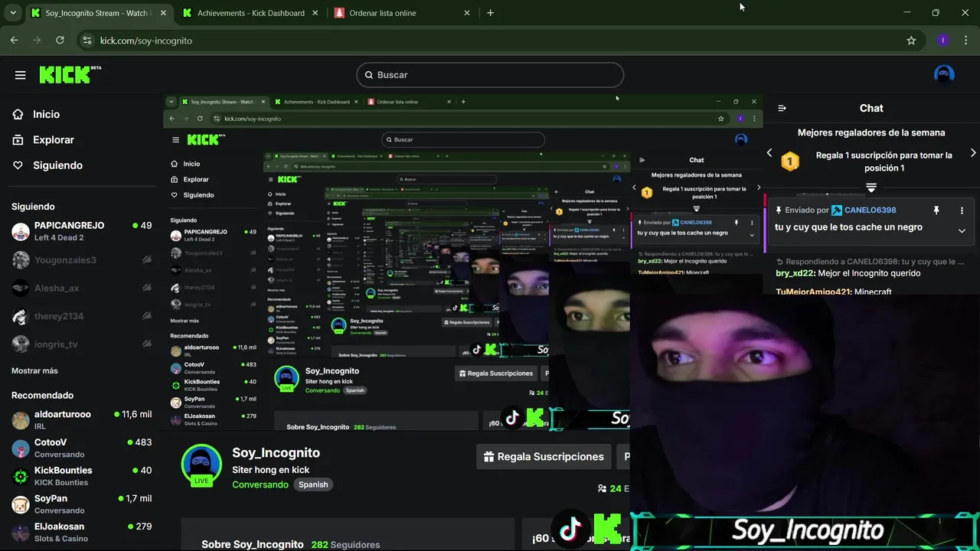Open recommended channel KickBounties
This screenshot has width=980, height=551.
[81, 476]
